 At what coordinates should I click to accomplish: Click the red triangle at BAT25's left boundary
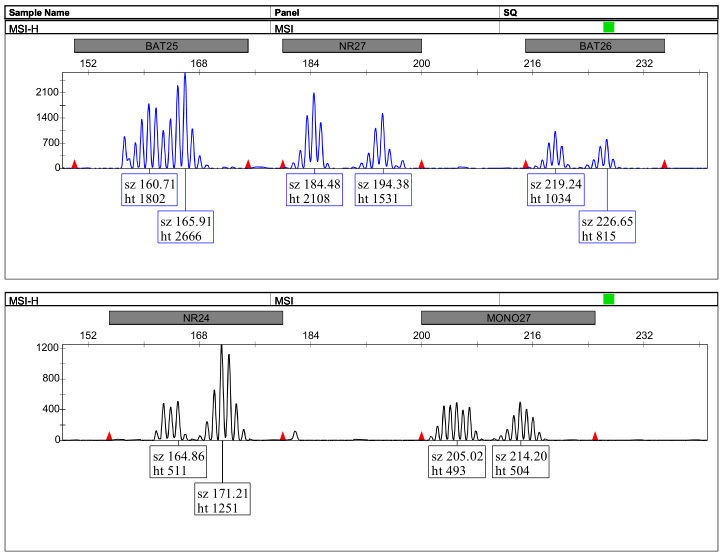coord(74,163)
